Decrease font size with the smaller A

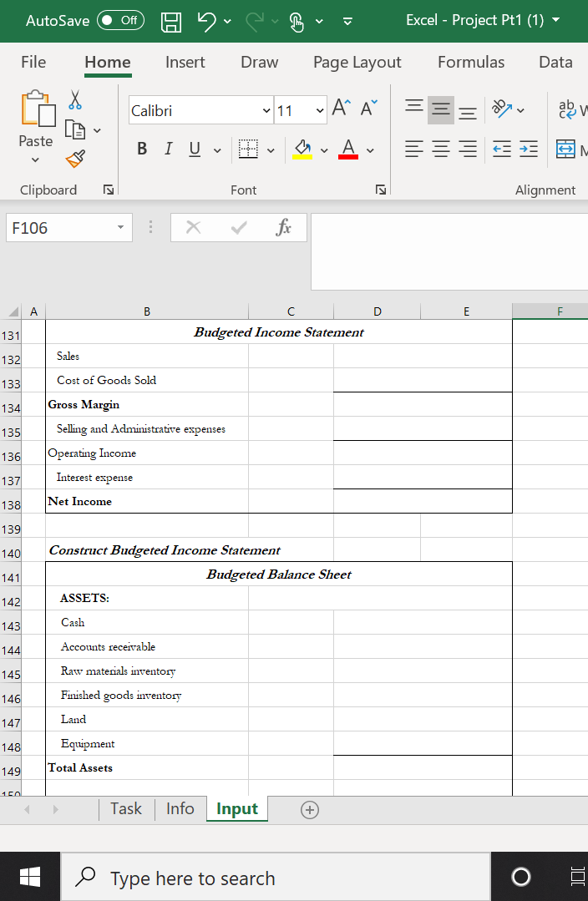369,108
